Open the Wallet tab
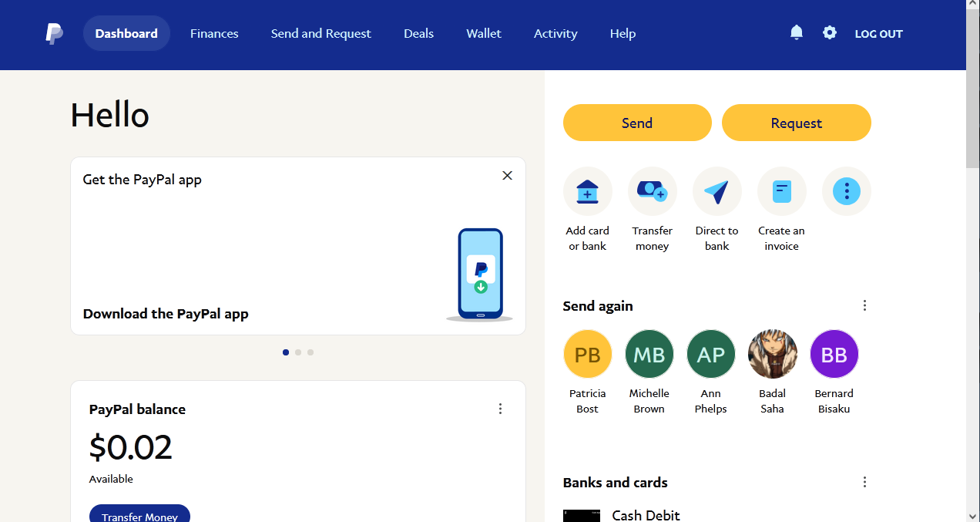 (x=484, y=33)
